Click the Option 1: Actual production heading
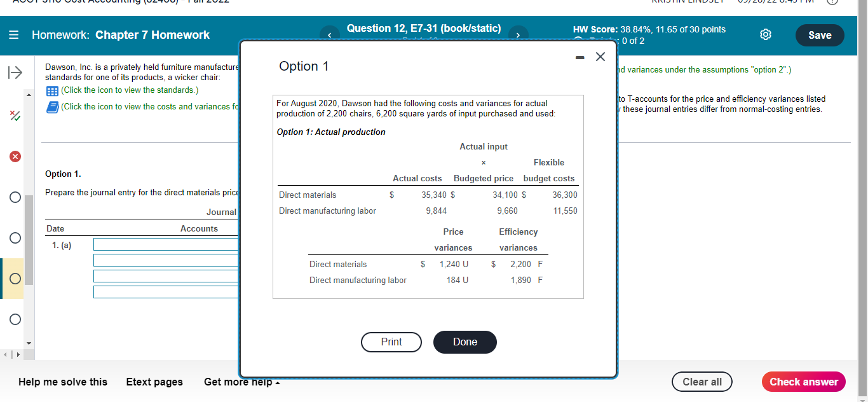This screenshot has height=402, width=868. tap(331, 132)
